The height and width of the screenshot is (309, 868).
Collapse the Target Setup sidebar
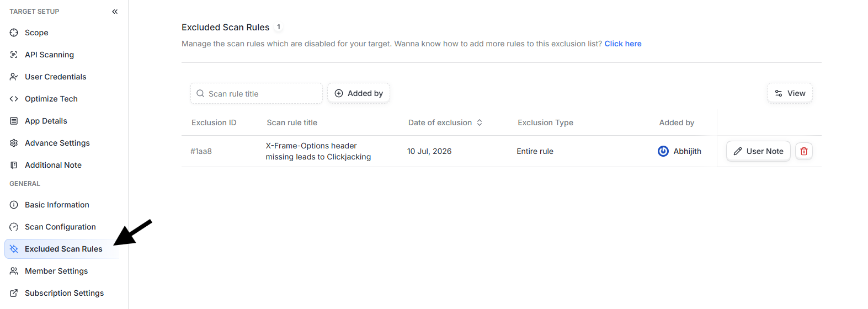115,12
